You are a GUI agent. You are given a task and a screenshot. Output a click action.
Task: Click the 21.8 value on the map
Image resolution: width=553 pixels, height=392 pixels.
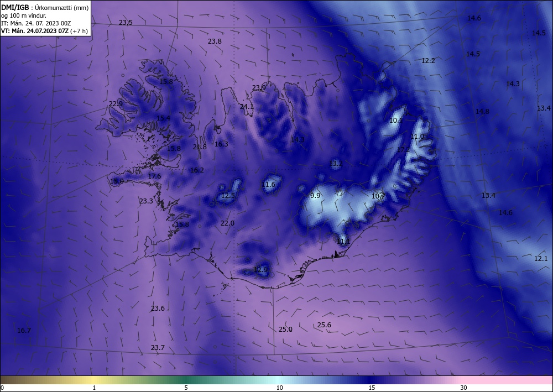(x=200, y=147)
